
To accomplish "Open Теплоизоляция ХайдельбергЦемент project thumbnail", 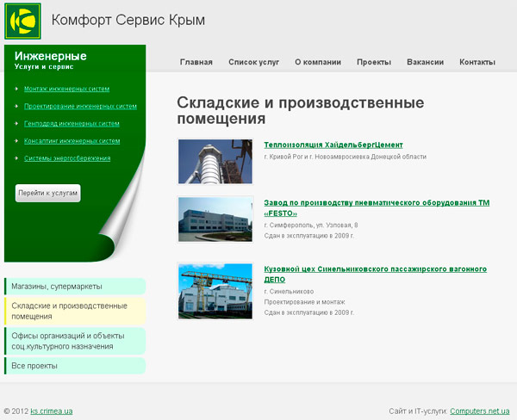I will tap(215, 161).
